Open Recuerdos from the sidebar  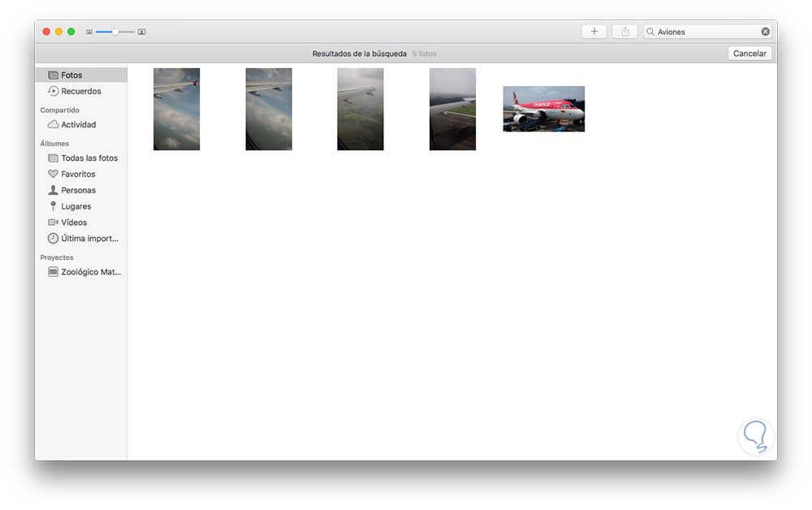81,91
